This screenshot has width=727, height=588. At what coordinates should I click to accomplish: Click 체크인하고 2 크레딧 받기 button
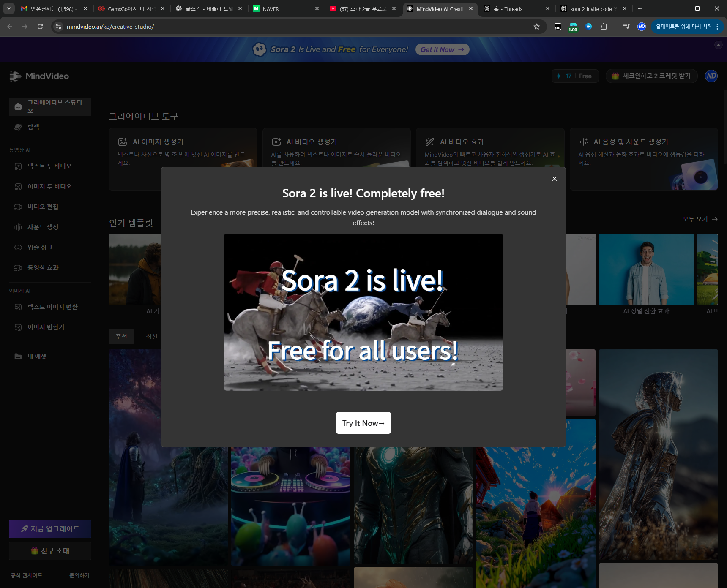(651, 76)
